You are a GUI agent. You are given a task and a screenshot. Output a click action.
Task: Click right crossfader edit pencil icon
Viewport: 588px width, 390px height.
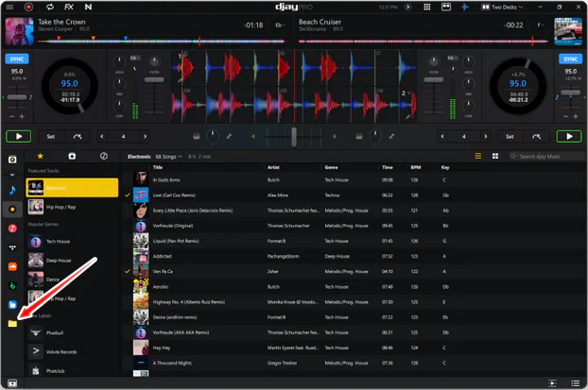[391, 136]
